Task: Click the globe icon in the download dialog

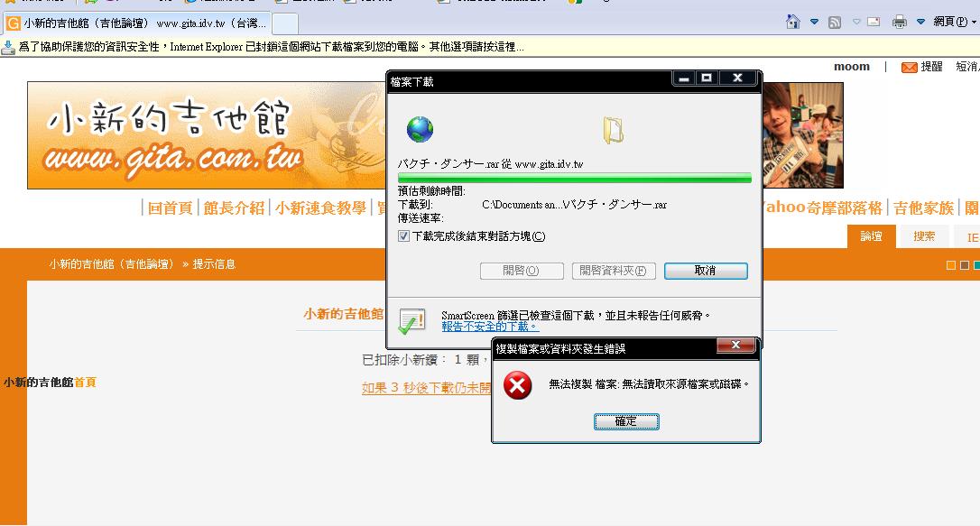Action: click(x=420, y=129)
